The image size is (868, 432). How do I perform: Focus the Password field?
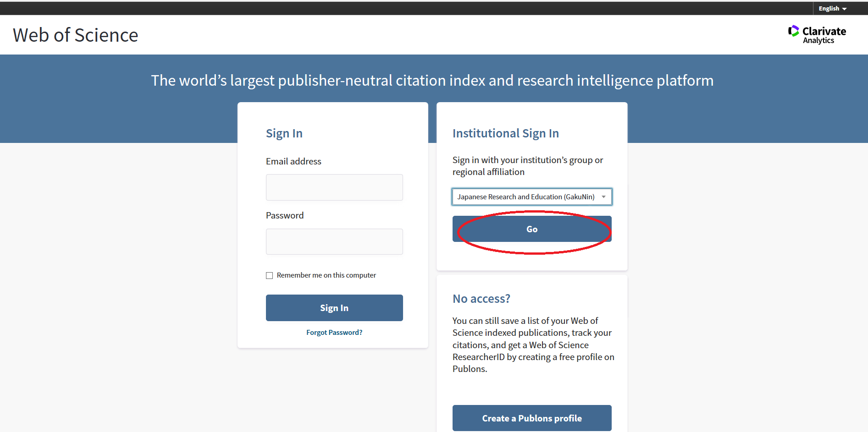(334, 241)
